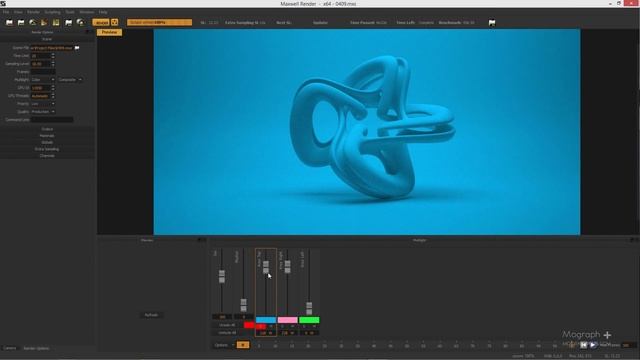Image resolution: width=640 pixels, height=360 pixels.
Task: Click the green emitter color swatch
Action: (x=309, y=320)
